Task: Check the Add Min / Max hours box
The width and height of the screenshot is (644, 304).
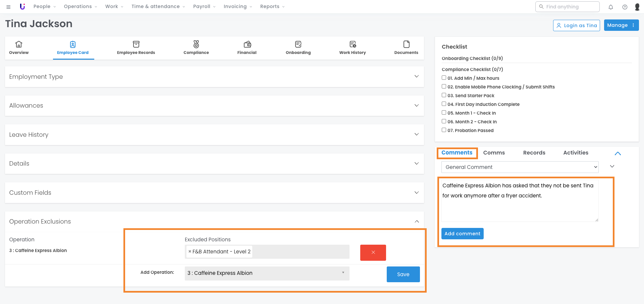Action: pyautogui.click(x=444, y=78)
